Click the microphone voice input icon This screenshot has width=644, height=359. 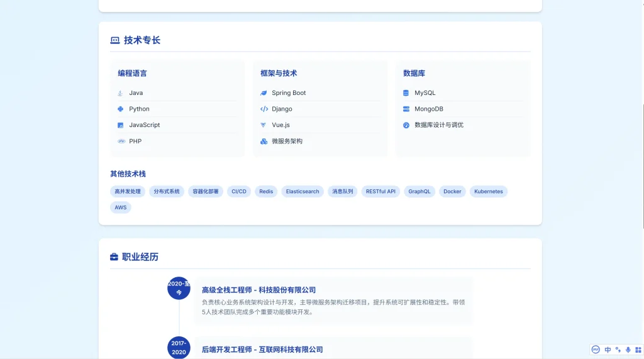628,350
